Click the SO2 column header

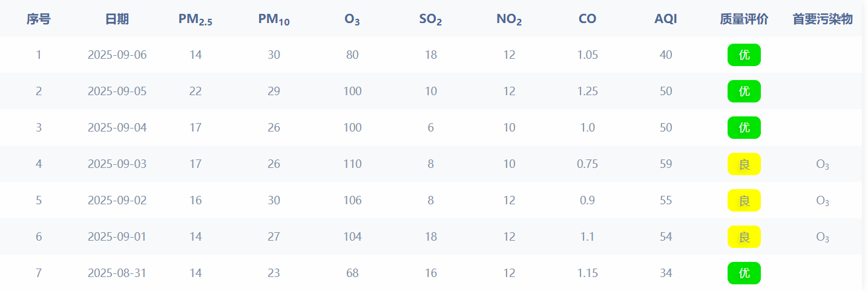[430, 19]
